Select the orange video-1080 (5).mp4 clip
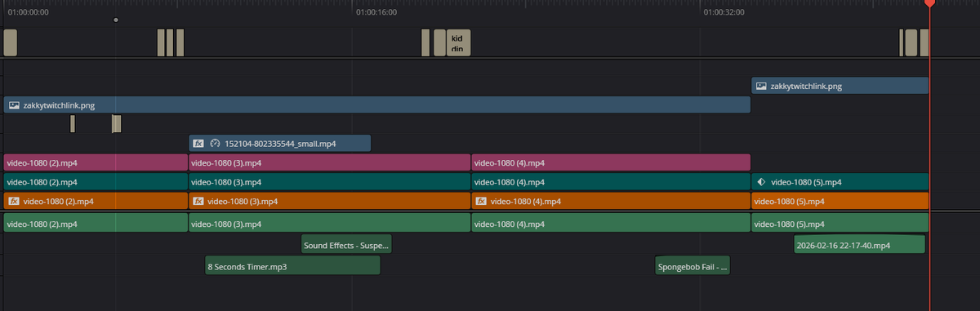The width and height of the screenshot is (980, 311). click(840, 201)
